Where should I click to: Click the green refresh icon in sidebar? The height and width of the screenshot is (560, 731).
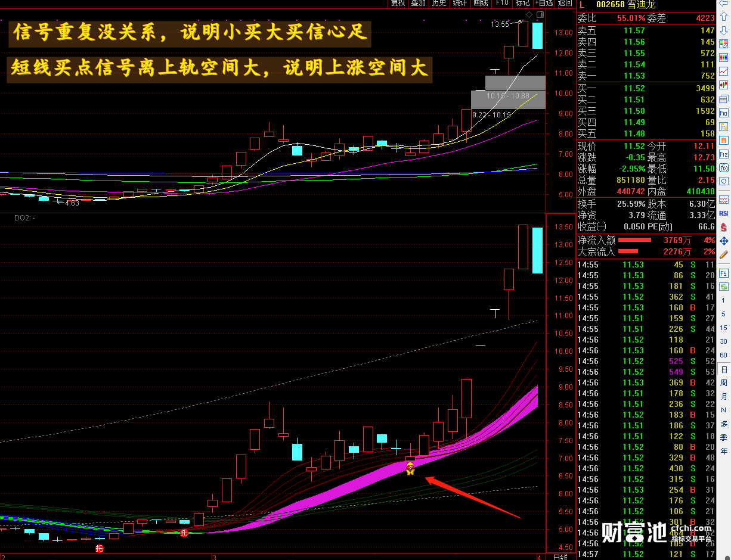(724, 287)
